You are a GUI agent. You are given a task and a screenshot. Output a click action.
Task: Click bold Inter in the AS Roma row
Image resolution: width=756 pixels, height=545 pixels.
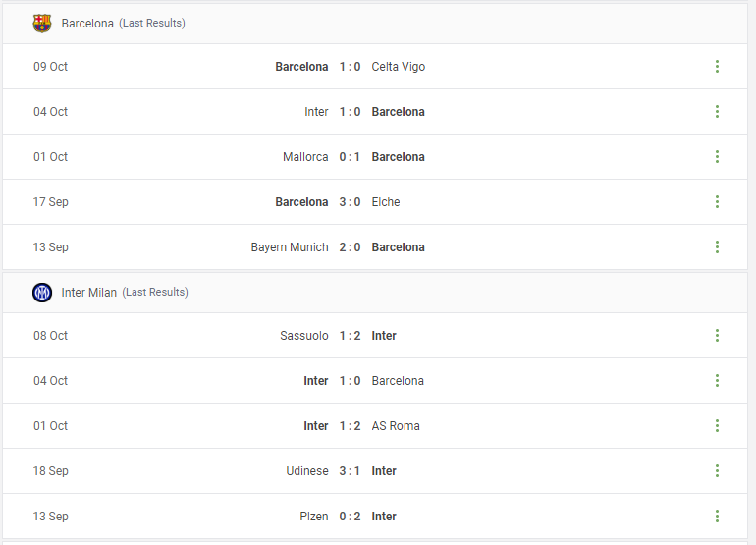click(316, 426)
